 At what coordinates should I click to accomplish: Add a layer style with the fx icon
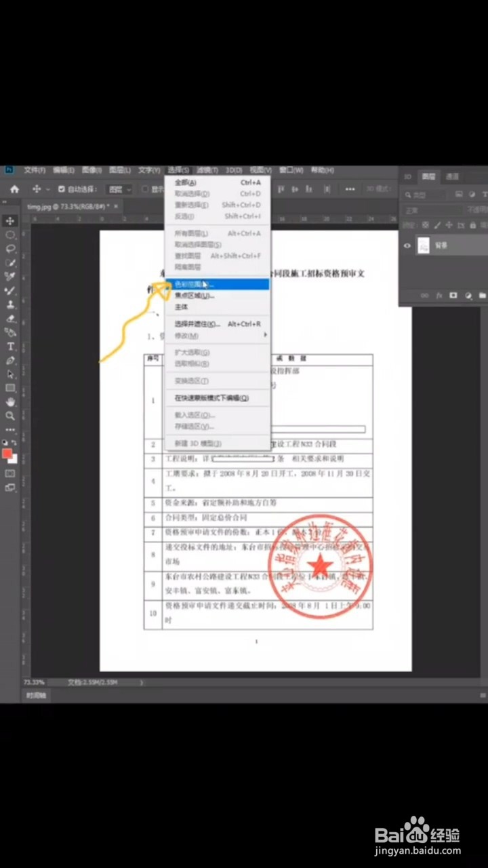click(x=439, y=295)
